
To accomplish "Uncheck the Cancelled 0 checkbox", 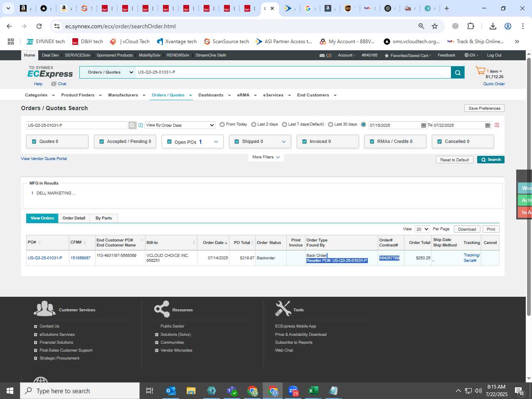I will (x=439, y=141).
